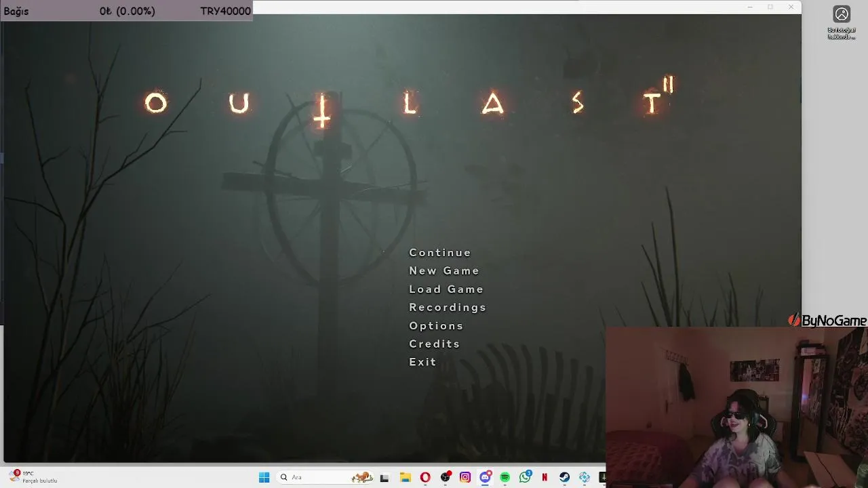The height and width of the screenshot is (488, 868).
Task: Choose Exit from the main menu
Action: [422, 362]
